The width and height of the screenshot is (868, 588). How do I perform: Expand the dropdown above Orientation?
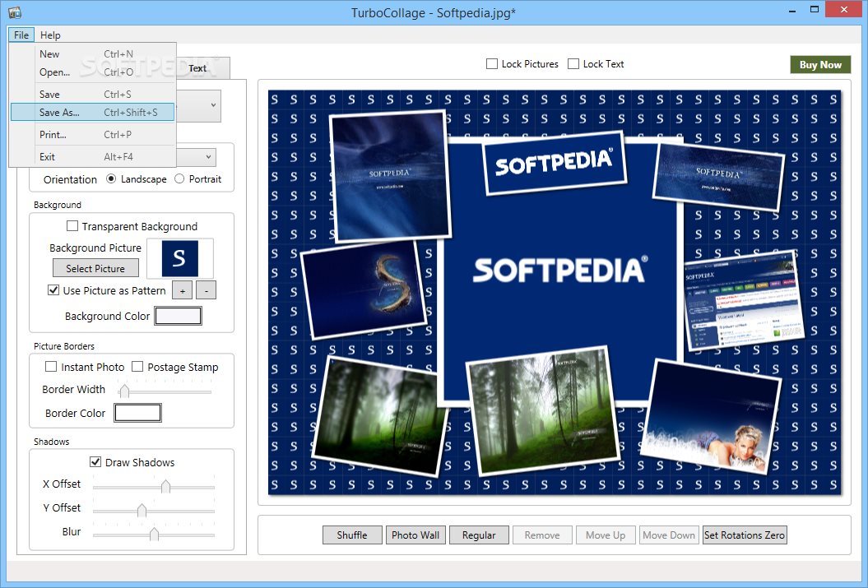pyautogui.click(x=208, y=157)
